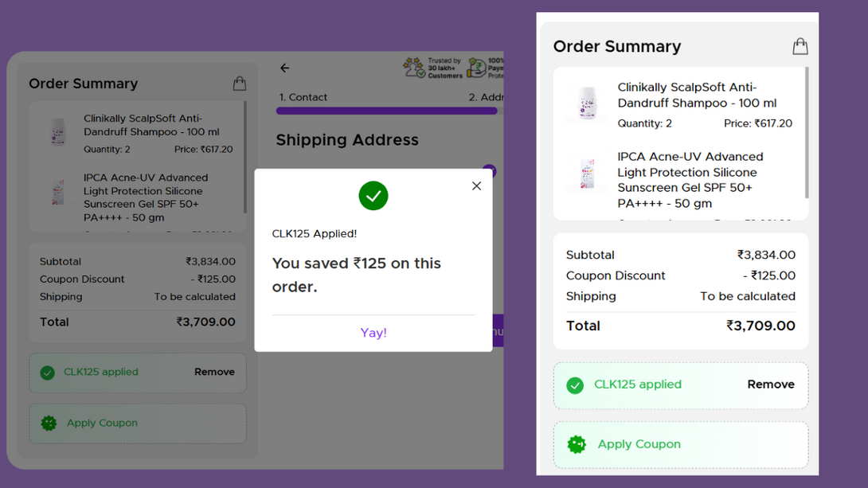Select the shipping address radio button
Viewport: 868px width, 488px height.
[x=488, y=171]
